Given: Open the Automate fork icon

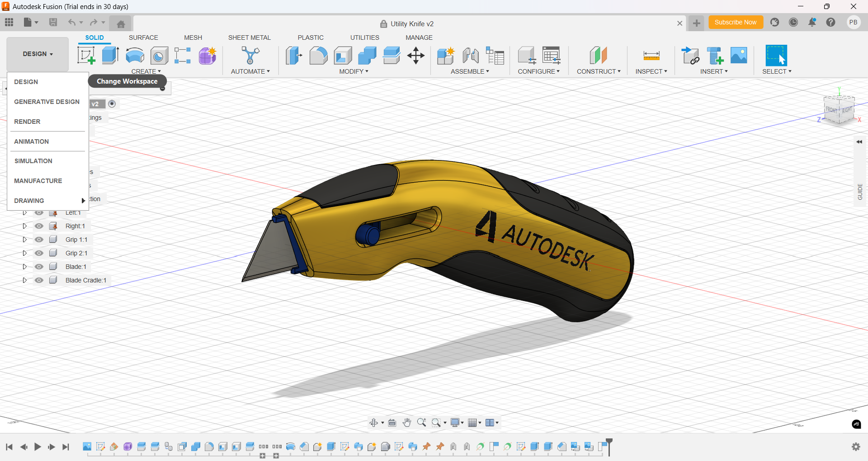Looking at the screenshot, I should point(250,56).
